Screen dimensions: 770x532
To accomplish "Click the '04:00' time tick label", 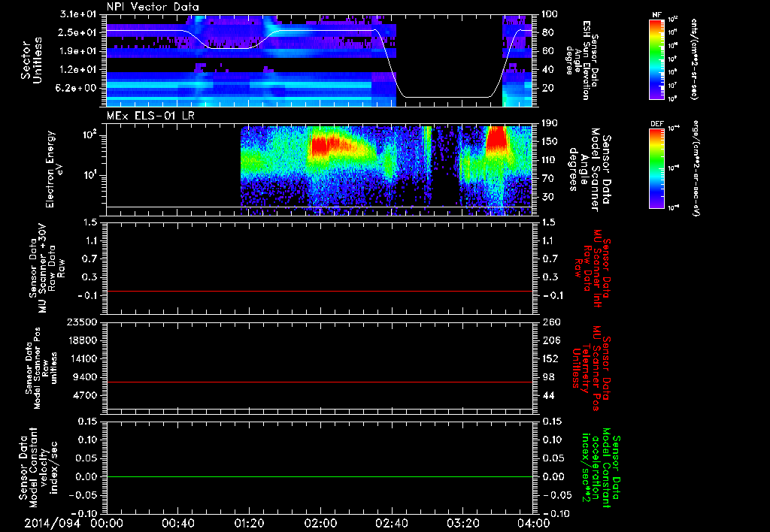I will click(533, 523).
